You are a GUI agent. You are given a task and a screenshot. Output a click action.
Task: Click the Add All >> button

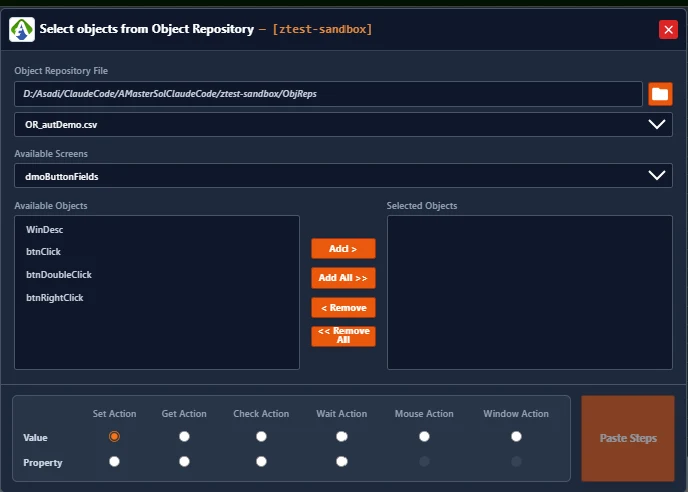coord(343,278)
